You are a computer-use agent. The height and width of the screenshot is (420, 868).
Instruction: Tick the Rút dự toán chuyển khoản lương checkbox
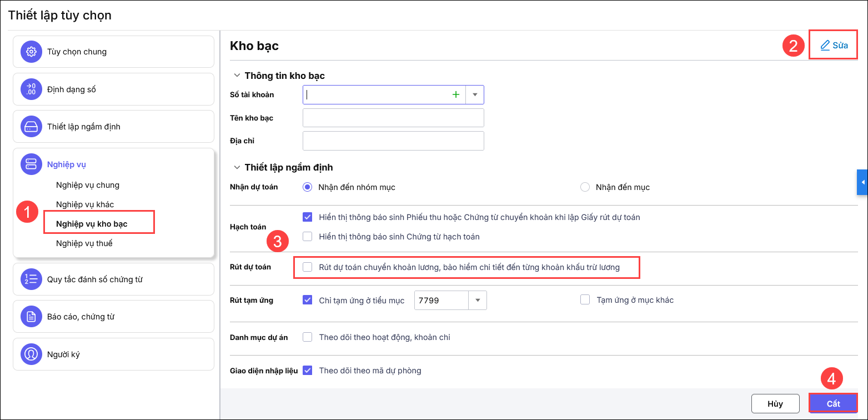(308, 267)
